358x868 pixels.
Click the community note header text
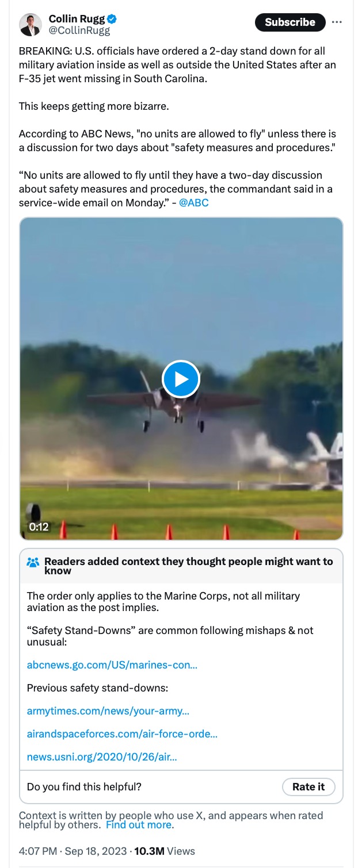[189, 566]
